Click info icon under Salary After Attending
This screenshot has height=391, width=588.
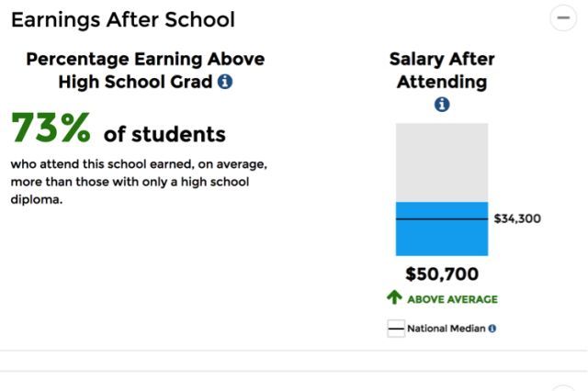442,105
